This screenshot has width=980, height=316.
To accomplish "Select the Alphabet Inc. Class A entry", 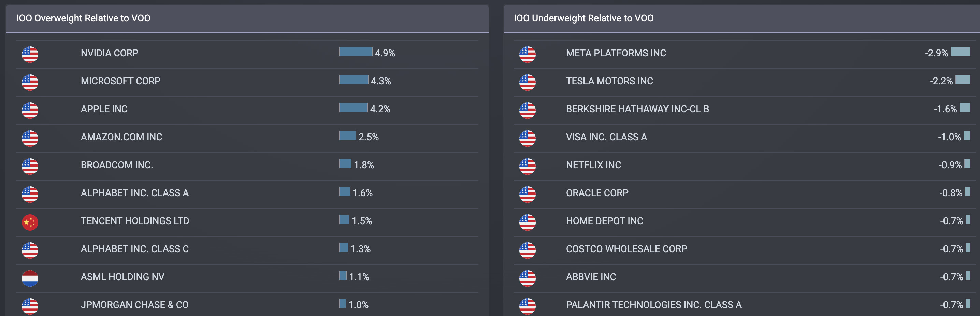I will tap(135, 193).
